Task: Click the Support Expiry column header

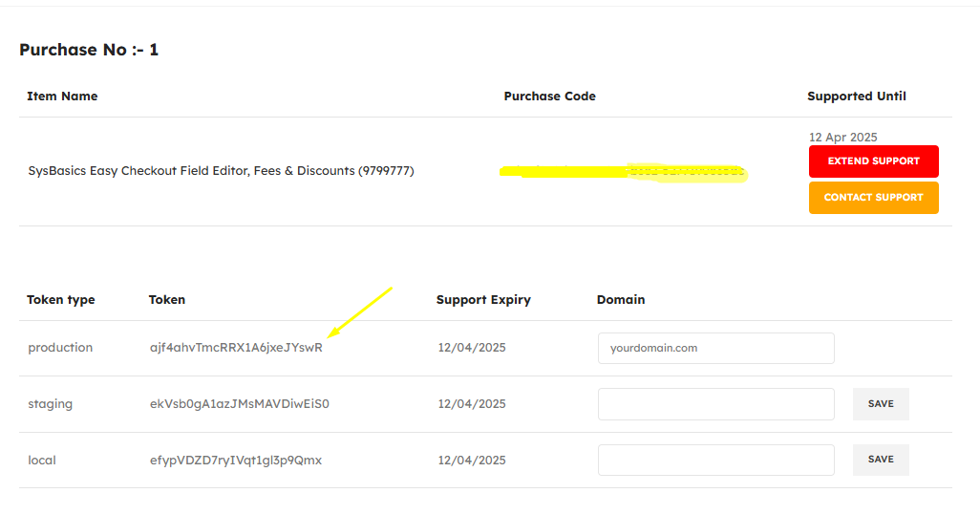Action: click(x=483, y=299)
